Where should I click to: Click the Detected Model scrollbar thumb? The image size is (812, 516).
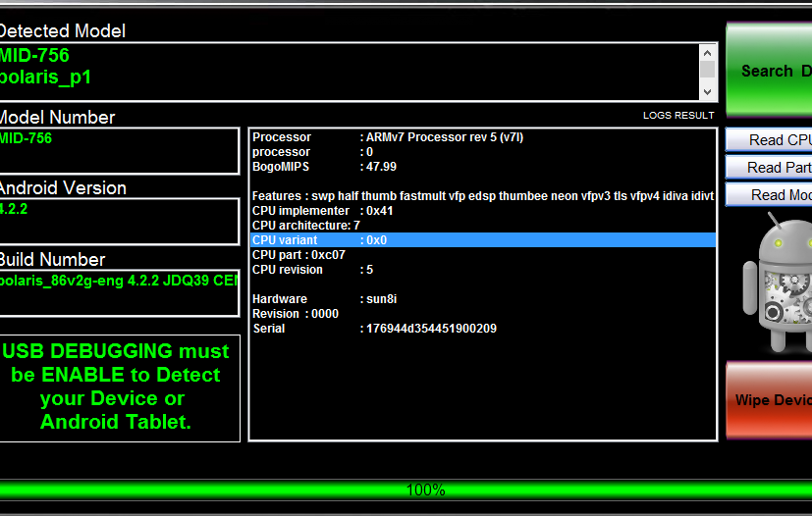[x=707, y=70]
